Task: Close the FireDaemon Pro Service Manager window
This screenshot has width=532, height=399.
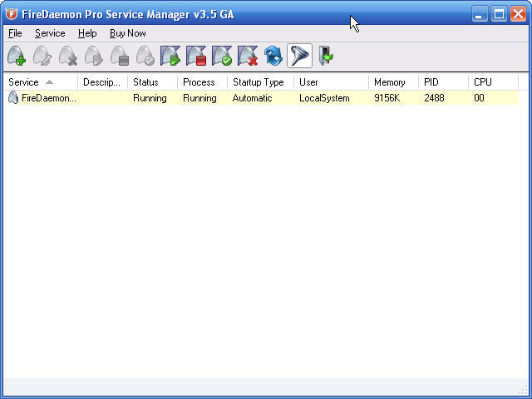Action: click(519, 14)
